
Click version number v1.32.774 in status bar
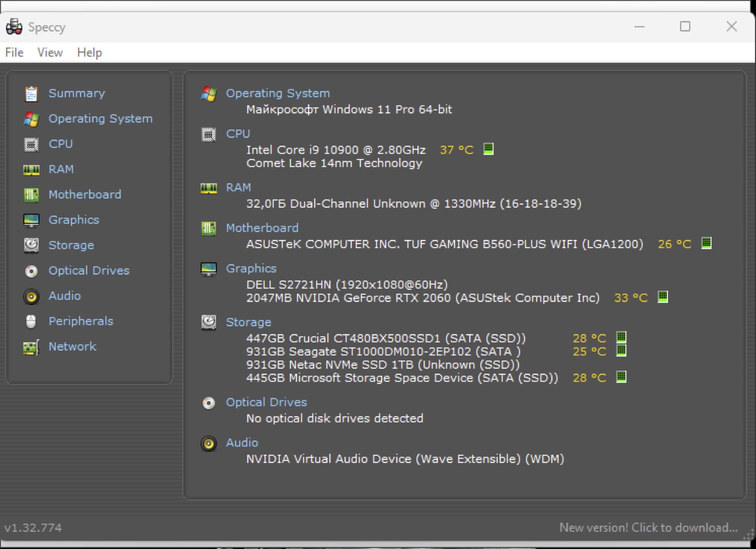[33, 528]
